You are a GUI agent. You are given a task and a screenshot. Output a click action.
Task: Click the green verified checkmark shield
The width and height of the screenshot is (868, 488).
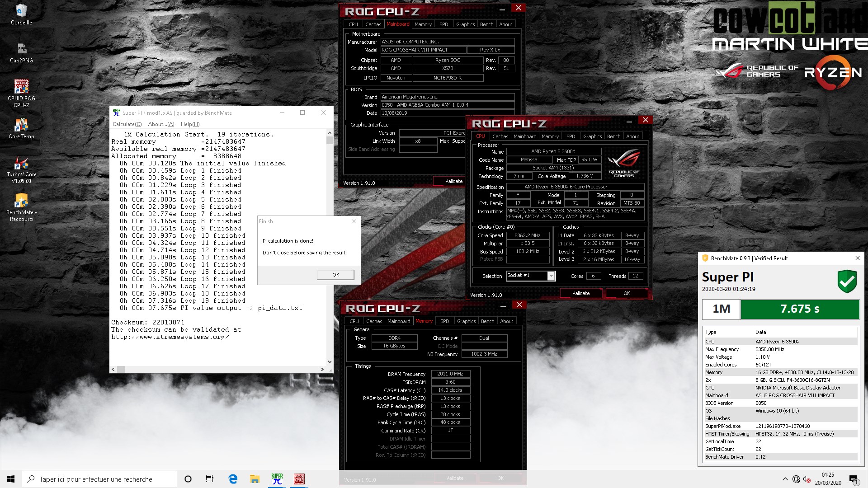847,282
